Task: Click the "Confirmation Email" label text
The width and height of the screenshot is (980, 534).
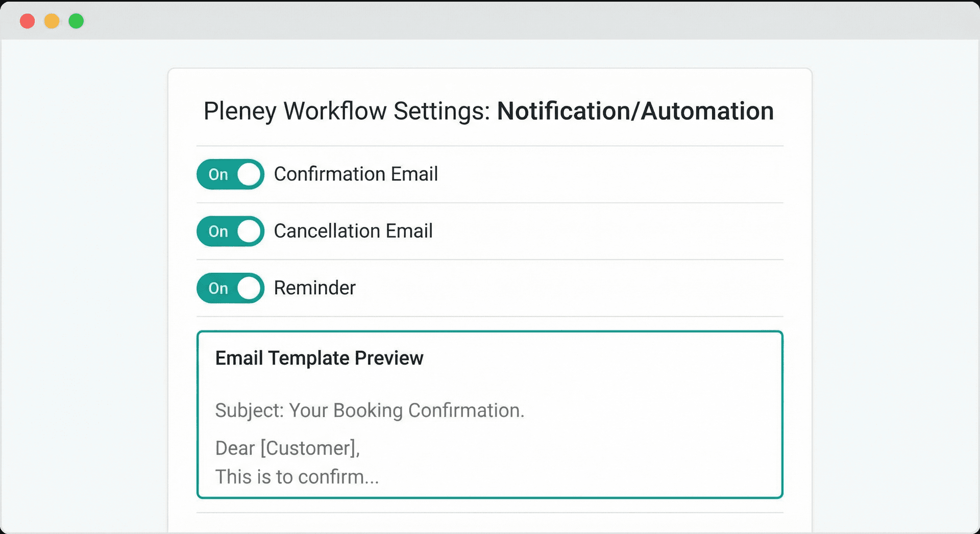Action: coord(356,174)
